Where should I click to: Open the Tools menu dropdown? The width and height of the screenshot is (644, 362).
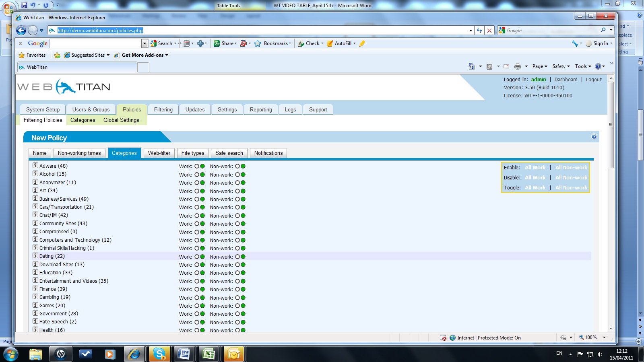pos(583,66)
